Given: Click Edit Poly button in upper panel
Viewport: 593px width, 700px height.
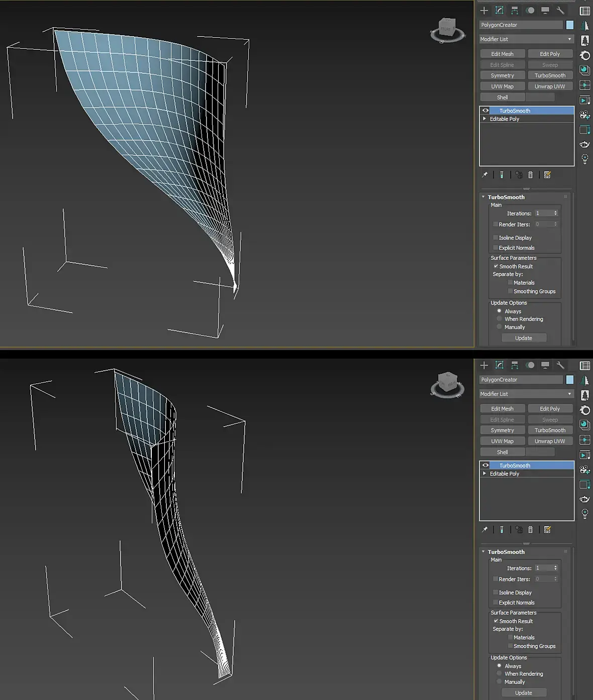Looking at the screenshot, I should click(x=550, y=54).
